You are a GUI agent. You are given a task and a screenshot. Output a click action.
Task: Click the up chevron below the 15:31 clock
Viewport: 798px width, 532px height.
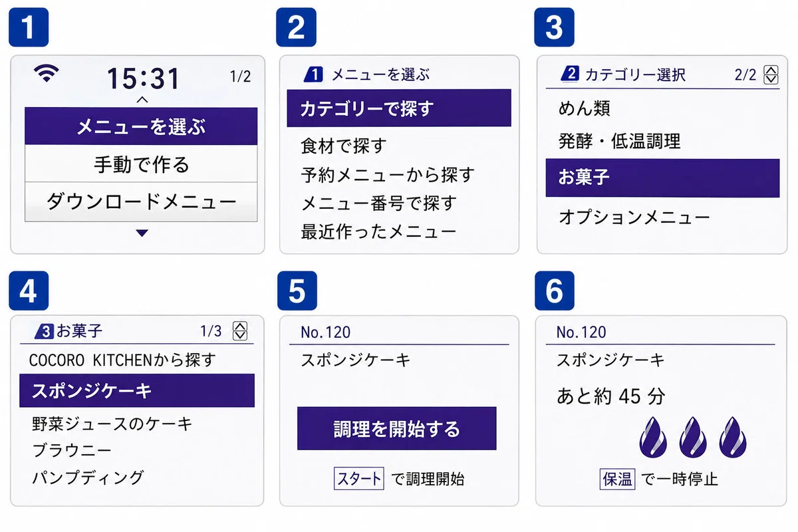tap(142, 100)
